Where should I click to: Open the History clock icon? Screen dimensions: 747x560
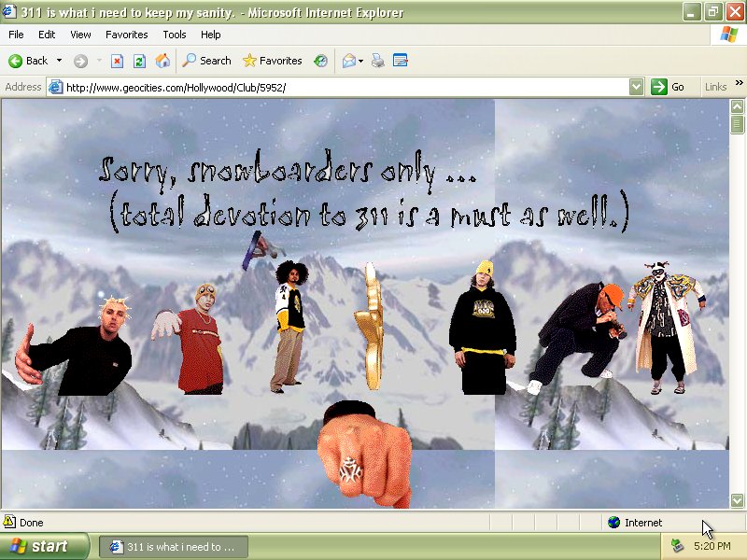(x=320, y=61)
